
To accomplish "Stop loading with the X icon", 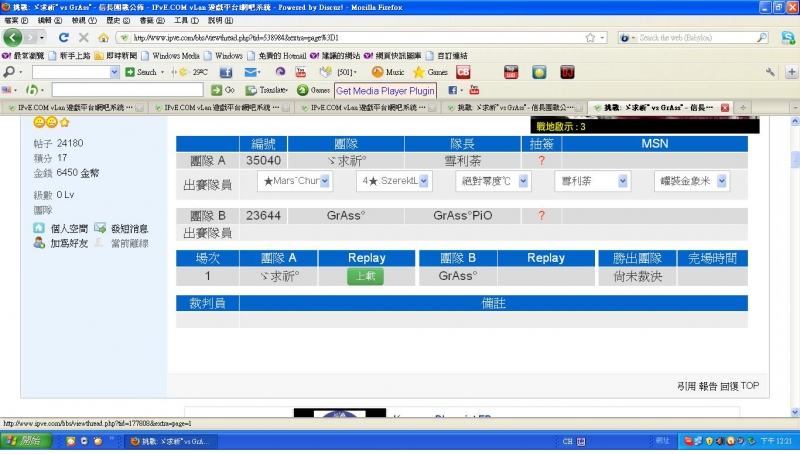I will [84, 38].
